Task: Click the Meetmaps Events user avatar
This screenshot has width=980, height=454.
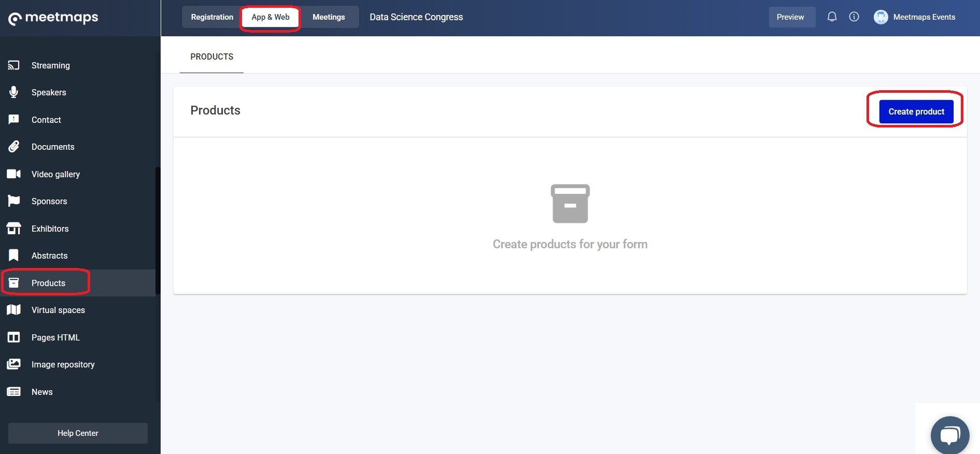Action: pos(880,17)
